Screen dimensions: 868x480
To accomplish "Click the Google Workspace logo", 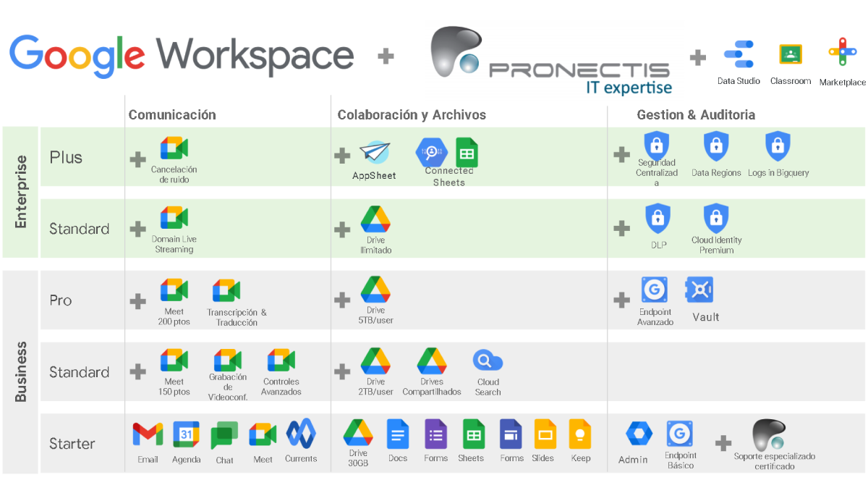I will [182, 56].
